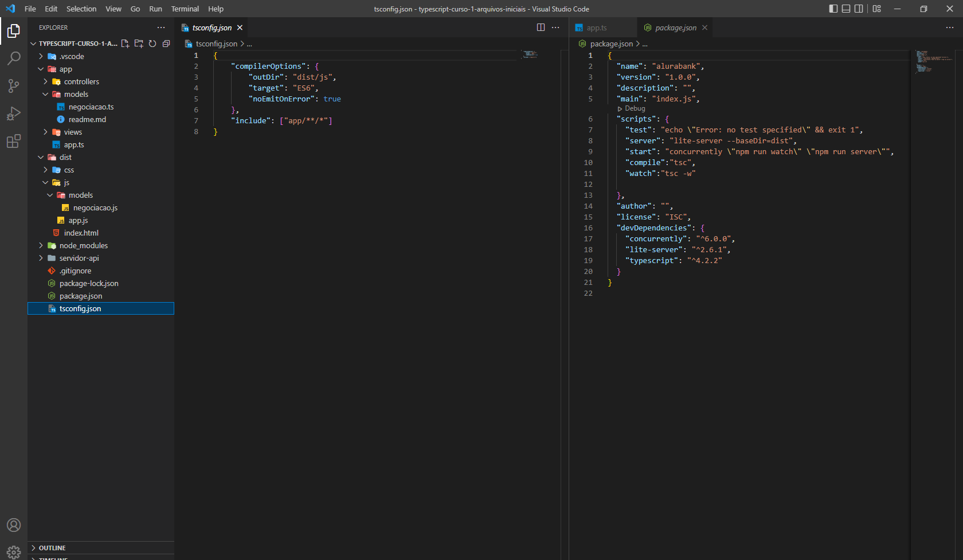Open Terminal menu
The height and width of the screenshot is (560, 963).
(185, 9)
